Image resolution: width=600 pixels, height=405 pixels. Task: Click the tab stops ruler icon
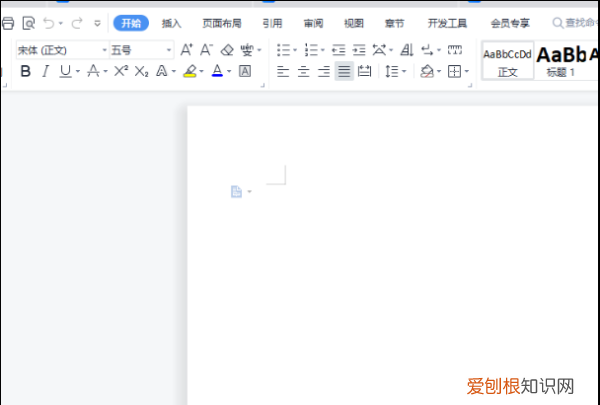coord(455,50)
